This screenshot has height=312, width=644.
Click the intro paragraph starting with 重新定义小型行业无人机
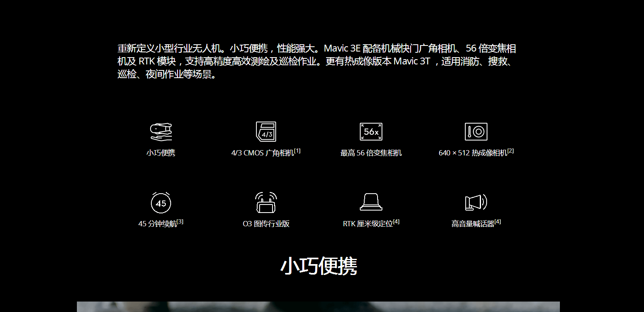pos(317,61)
